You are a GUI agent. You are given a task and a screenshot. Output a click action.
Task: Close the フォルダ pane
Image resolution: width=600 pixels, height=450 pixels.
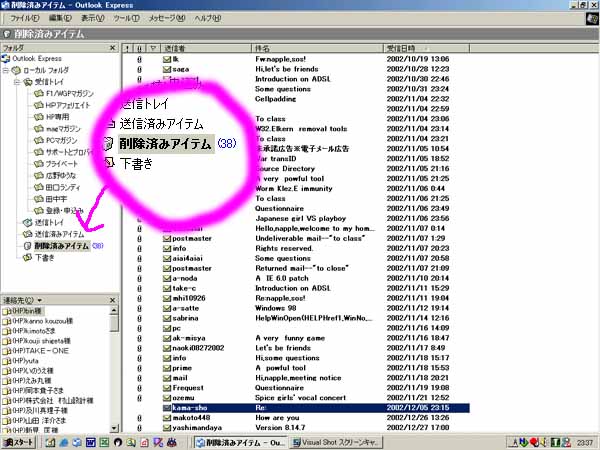[112, 48]
